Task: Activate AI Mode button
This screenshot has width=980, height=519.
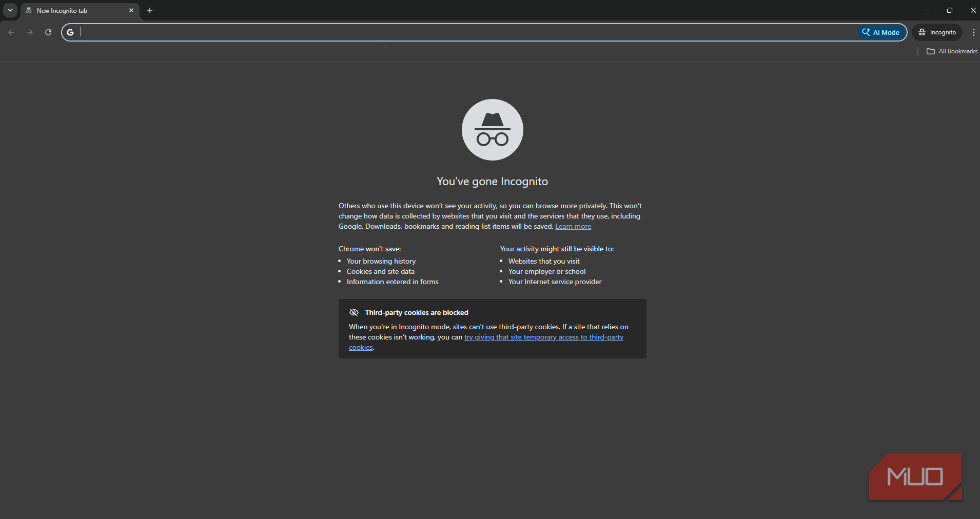Action: pyautogui.click(x=881, y=32)
